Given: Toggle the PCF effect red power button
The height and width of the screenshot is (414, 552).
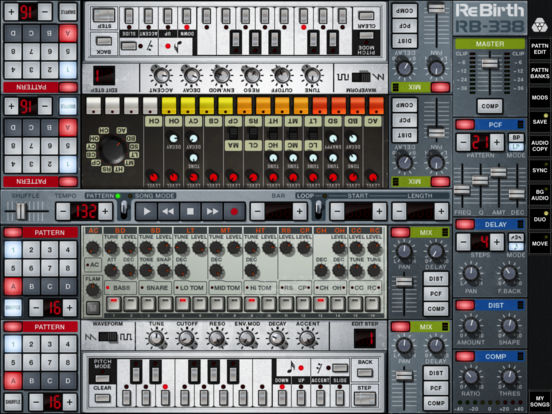Looking at the screenshot, I should click(465, 124).
